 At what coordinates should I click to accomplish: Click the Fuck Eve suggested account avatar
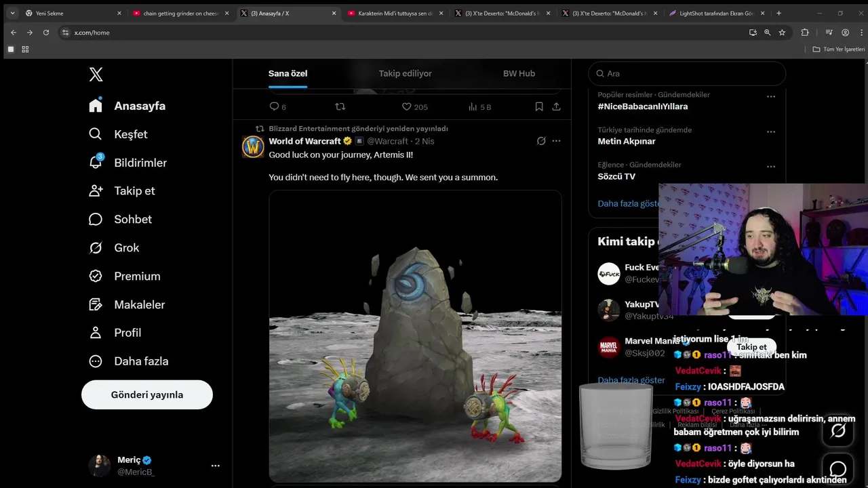click(608, 273)
